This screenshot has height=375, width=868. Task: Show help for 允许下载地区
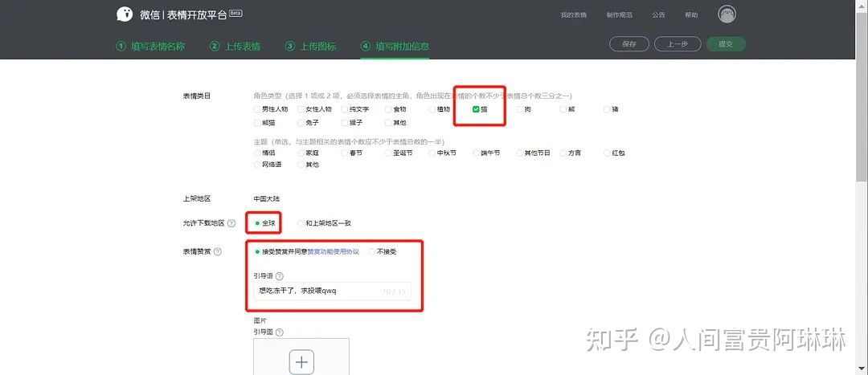231,223
